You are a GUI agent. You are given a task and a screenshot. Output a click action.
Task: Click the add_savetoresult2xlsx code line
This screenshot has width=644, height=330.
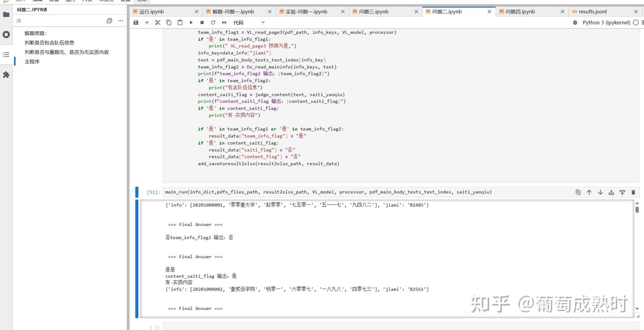(269, 163)
